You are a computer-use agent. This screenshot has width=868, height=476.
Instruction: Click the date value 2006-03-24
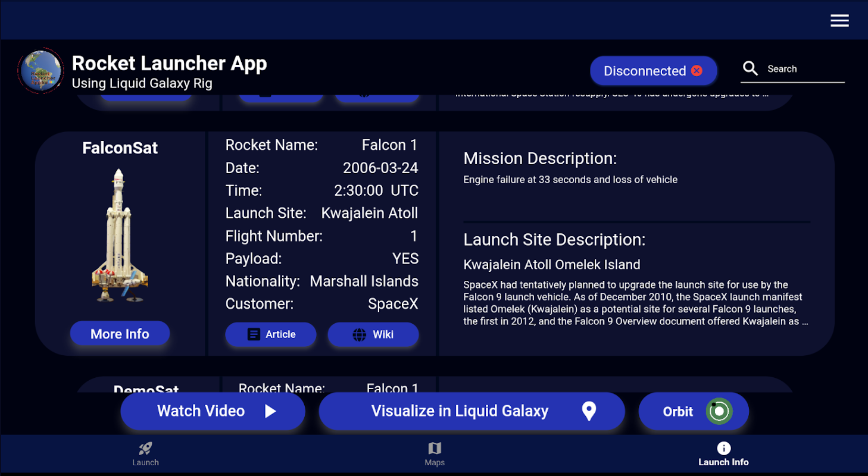[x=380, y=168]
